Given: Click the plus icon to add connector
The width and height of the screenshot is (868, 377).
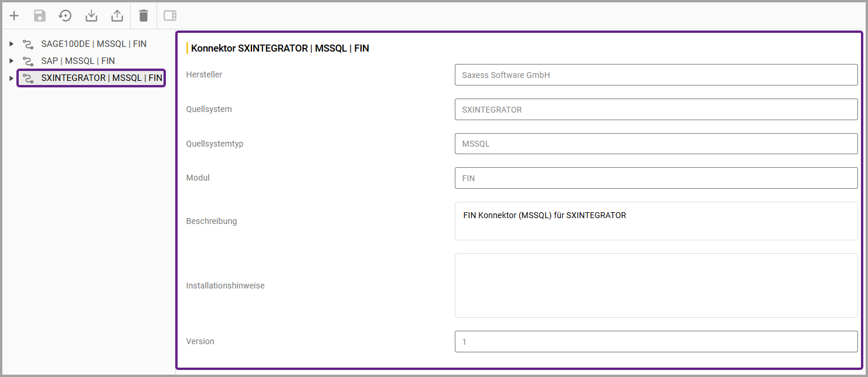Looking at the screenshot, I should click(x=14, y=16).
